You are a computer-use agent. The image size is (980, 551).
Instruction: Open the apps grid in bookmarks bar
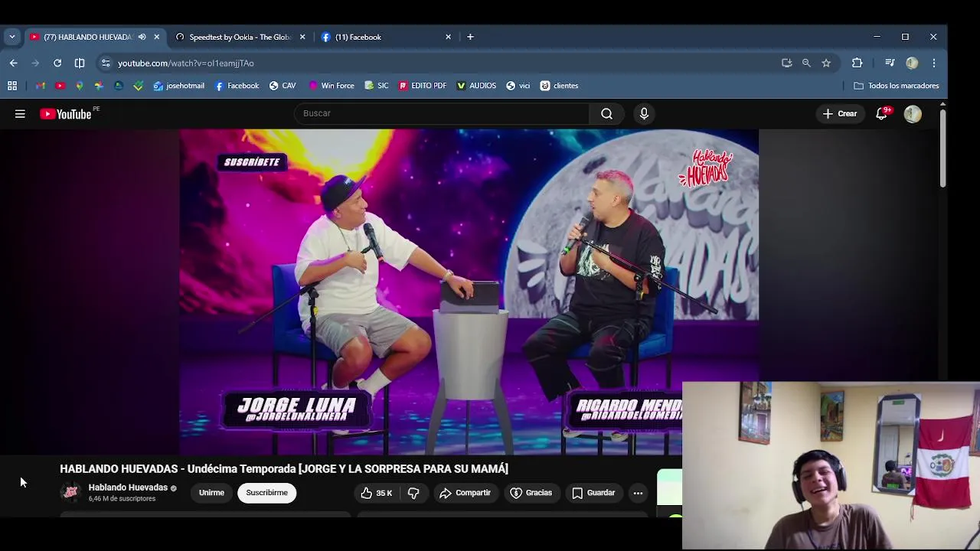12,86
